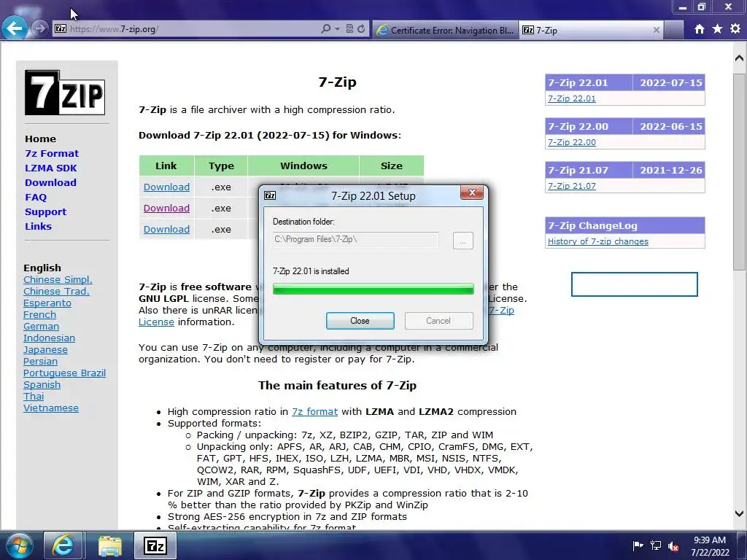Open the Tools gear icon
This screenshot has height=560, width=747.
click(x=735, y=29)
